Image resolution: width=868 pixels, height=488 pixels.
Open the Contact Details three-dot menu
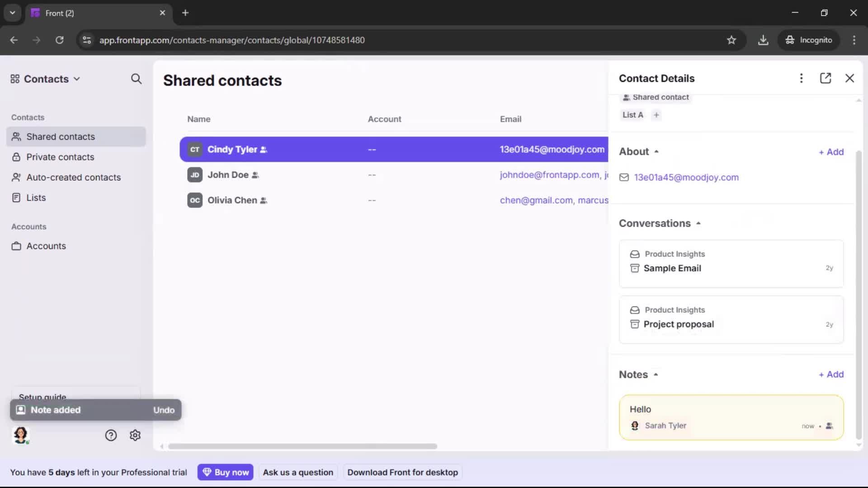click(x=801, y=78)
